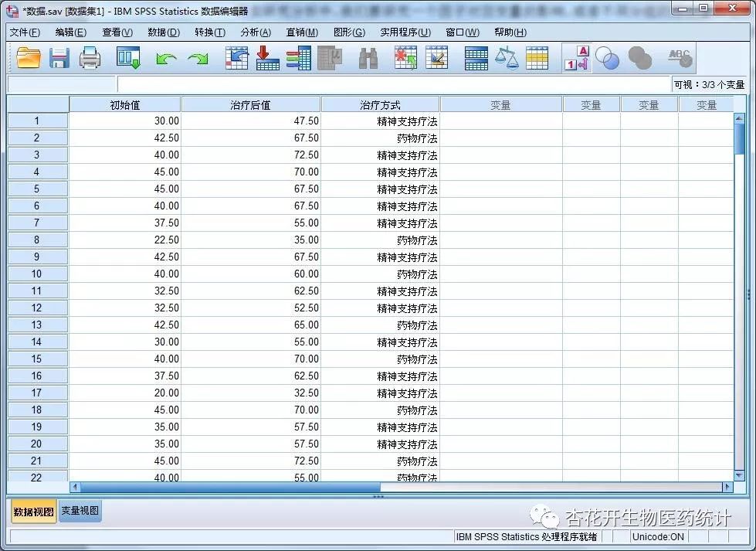Click the Unicode:ON status entry
756x551 pixels.
pos(658,536)
